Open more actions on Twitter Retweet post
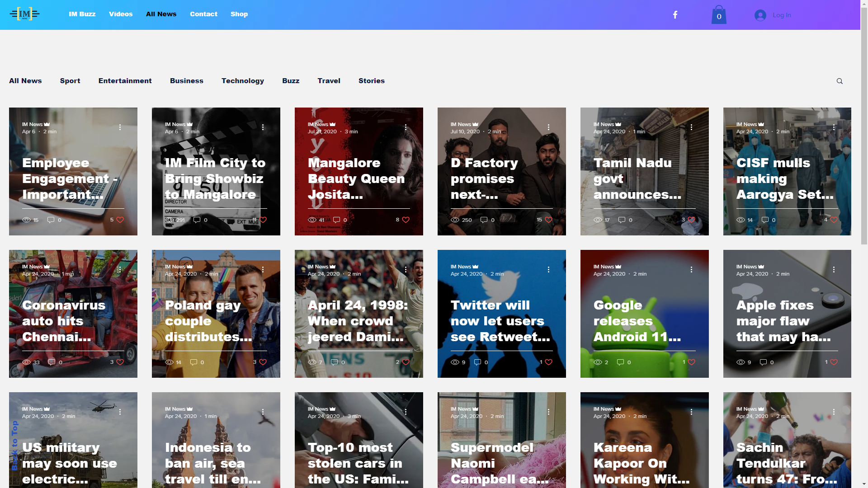 (x=548, y=270)
